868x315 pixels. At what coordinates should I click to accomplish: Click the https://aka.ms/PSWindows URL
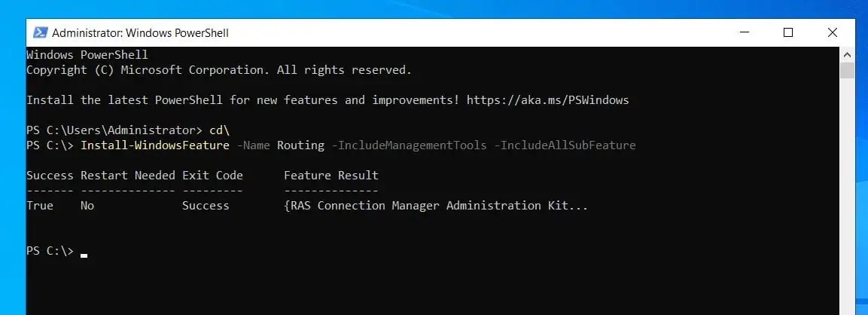click(547, 100)
